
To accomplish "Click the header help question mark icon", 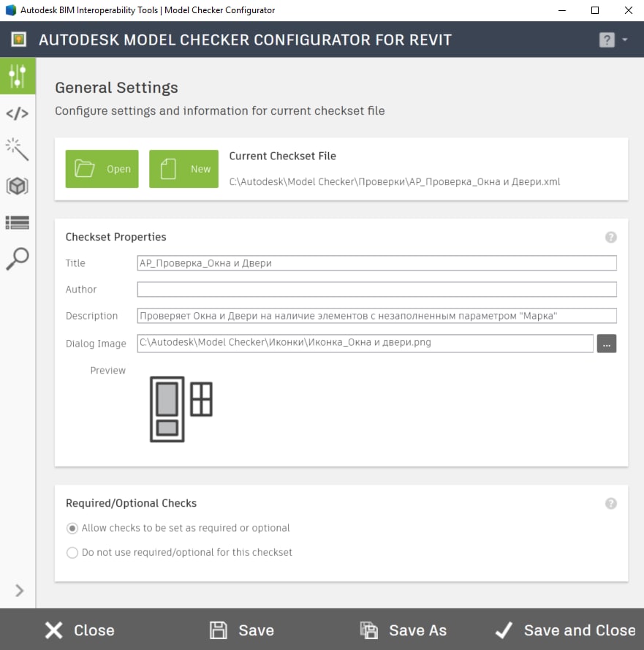I will (607, 39).
